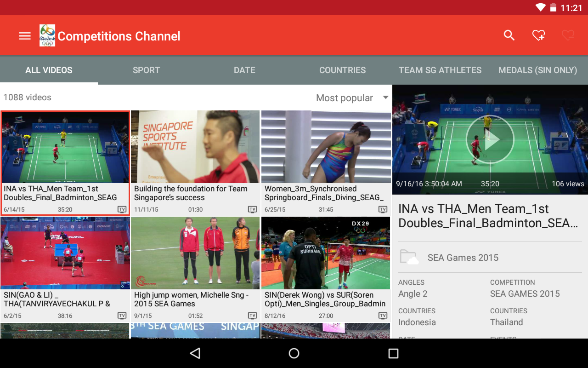Viewport: 588px width, 368px height.
Task: Select 'SIN(Derek Wong) vs SUR(Soren Opti)' title
Action: [325, 299]
